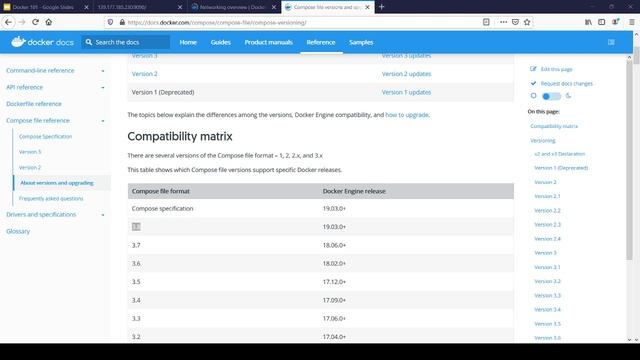This screenshot has height=360, width=640.
Task: Expand API reference section
Action: 103,87
